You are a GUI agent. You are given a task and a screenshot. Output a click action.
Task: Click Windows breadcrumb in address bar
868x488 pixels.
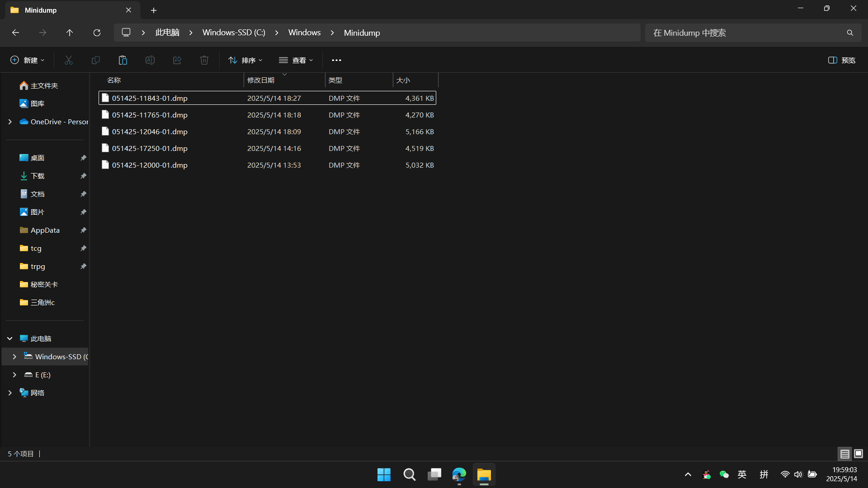point(304,33)
